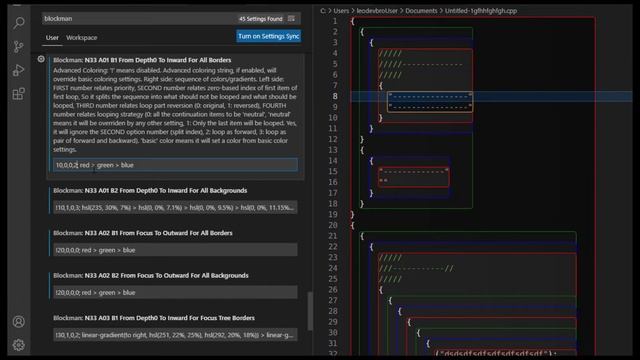This screenshot has height=360, width=640.
Task: Edit the Focus To Outward All Backgrounds field
Action: pyautogui.click(x=175, y=292)
